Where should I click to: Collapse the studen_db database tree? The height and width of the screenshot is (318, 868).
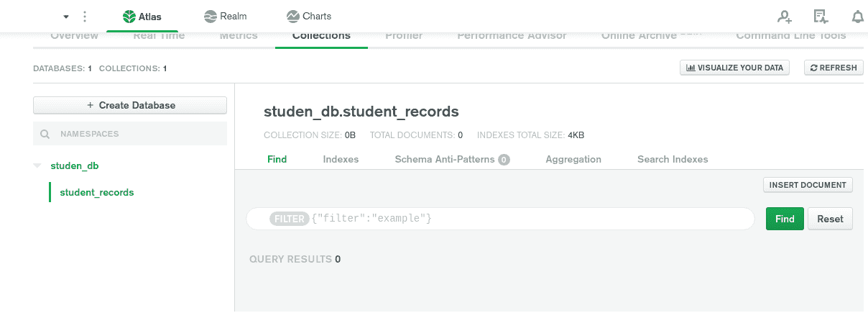pyautogui.click(x=37, y=166)
